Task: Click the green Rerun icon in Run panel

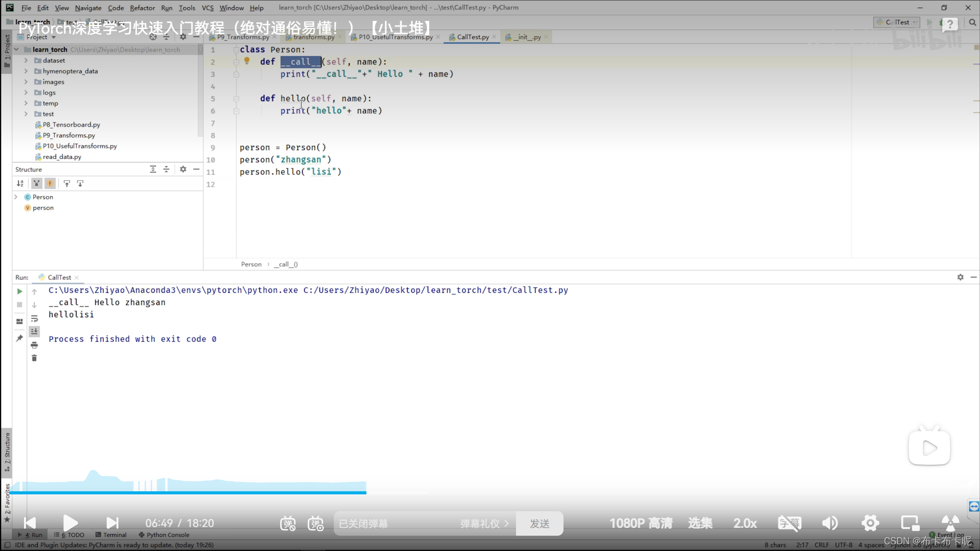Action: click(x=19, y=291)
